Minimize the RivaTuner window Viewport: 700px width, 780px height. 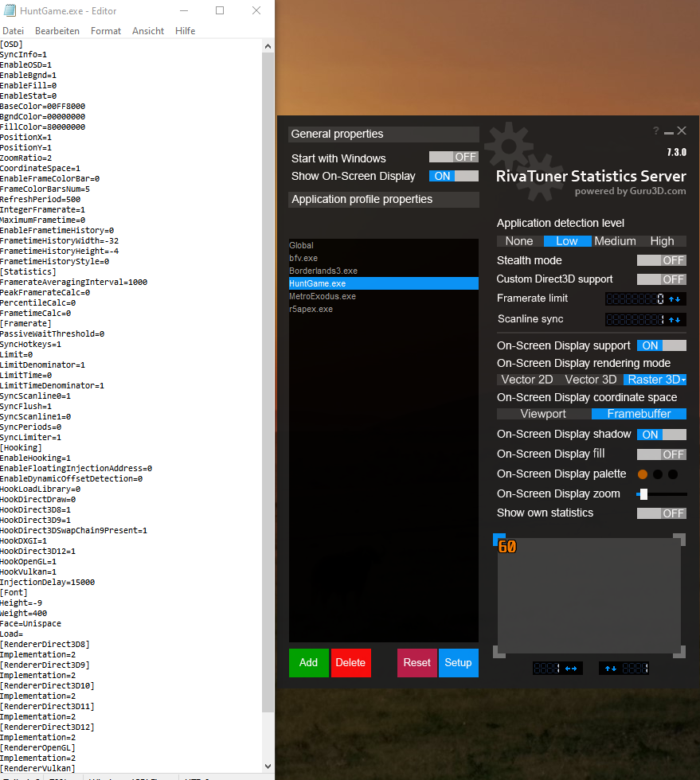coord(669,132)
